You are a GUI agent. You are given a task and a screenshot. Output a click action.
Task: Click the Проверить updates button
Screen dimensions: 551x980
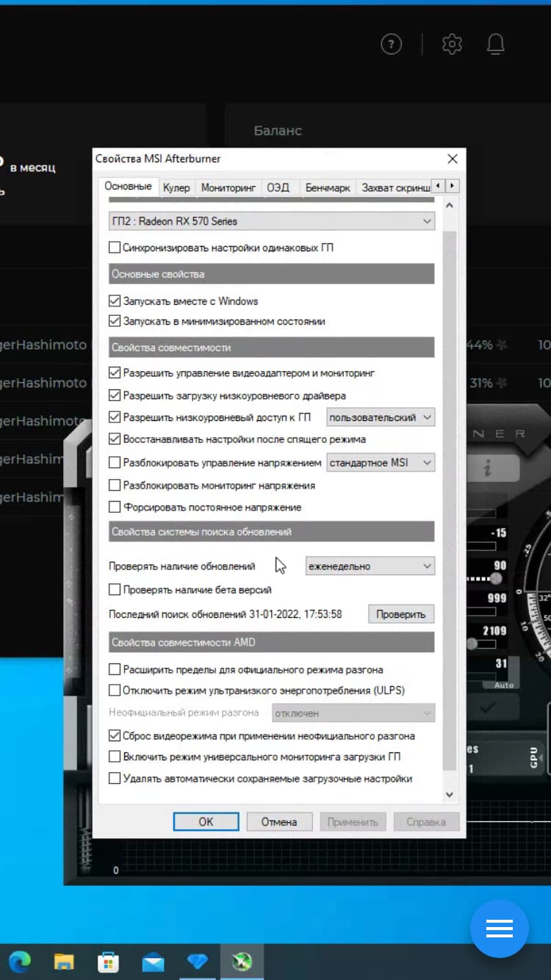pos(401,614)
